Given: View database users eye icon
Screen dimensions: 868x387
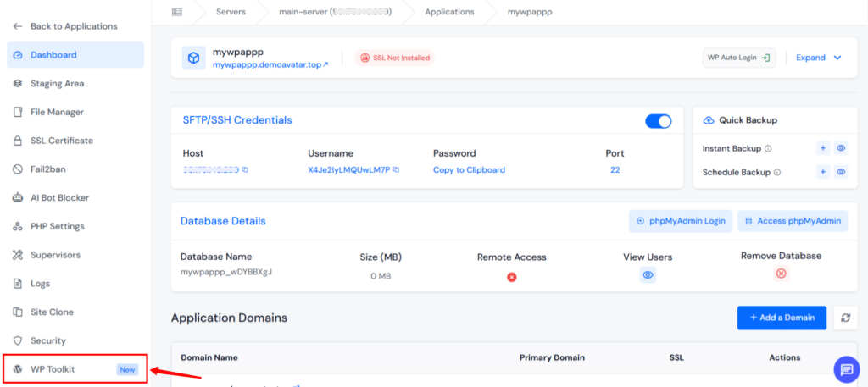Looking at the screenshot, I should pos(648,274).
